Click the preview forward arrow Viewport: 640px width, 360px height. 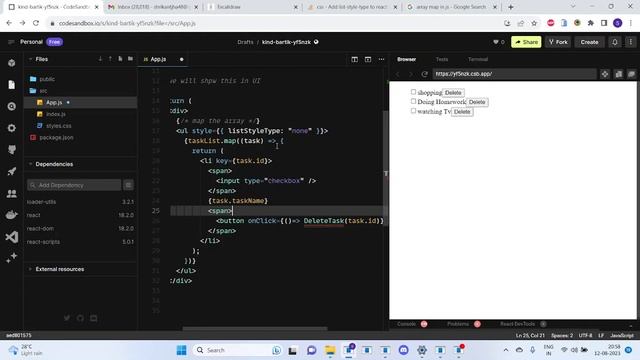click(411, 74)
